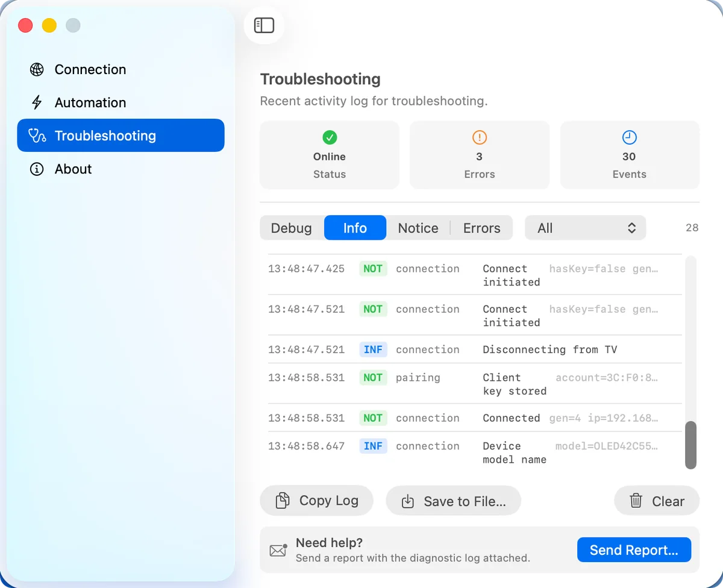This screenshot has width=723, height=588.
Task: Select the Connected gen=4 log entry
Action: tap(475, 418)
